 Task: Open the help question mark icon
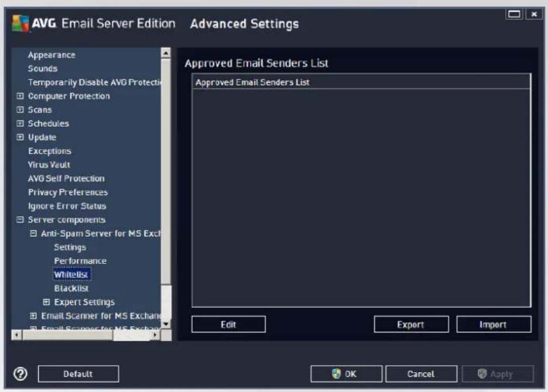pyautogui.click(x=20, y=374)
